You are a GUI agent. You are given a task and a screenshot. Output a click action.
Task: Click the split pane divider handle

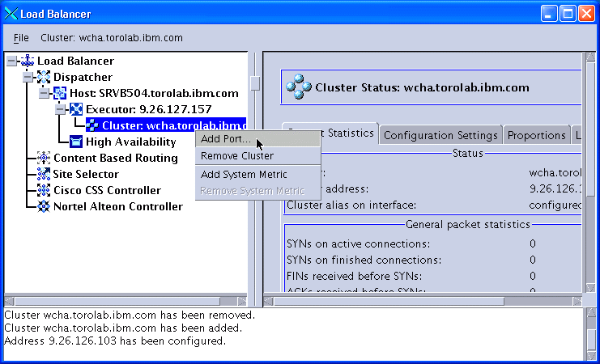coord(255,83)
